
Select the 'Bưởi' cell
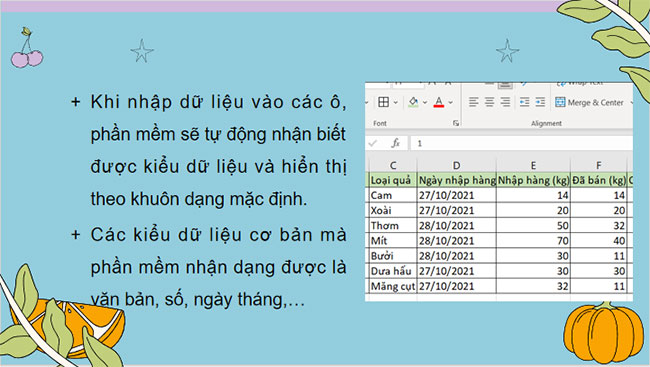(x=393, y=255)
